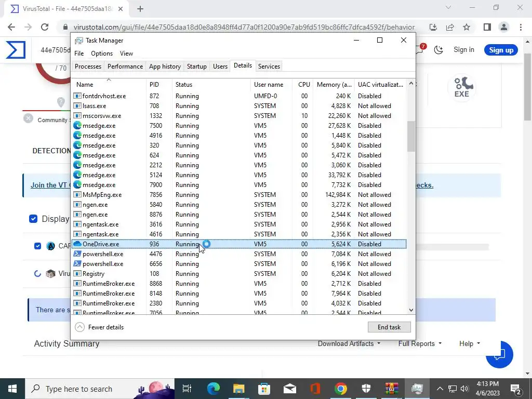Open the Options menu
The width and height of the screenshot is (532, 399).
(102, 54)
